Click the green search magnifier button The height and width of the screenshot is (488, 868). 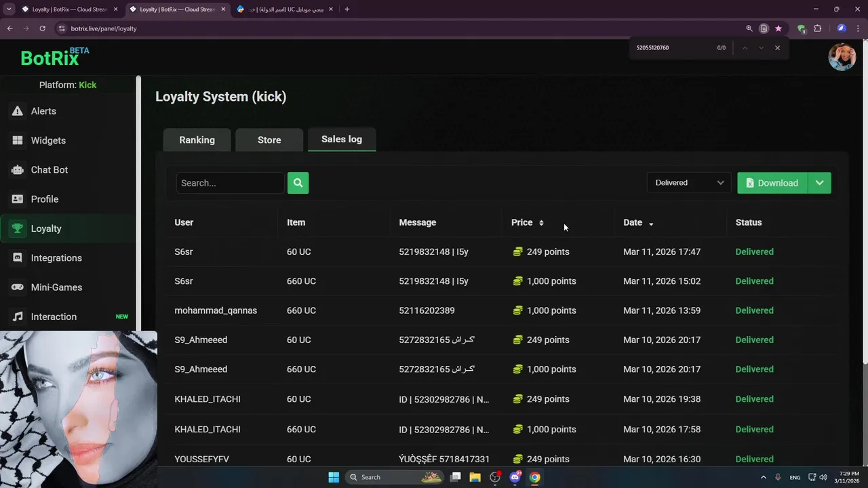coord(298,183)
